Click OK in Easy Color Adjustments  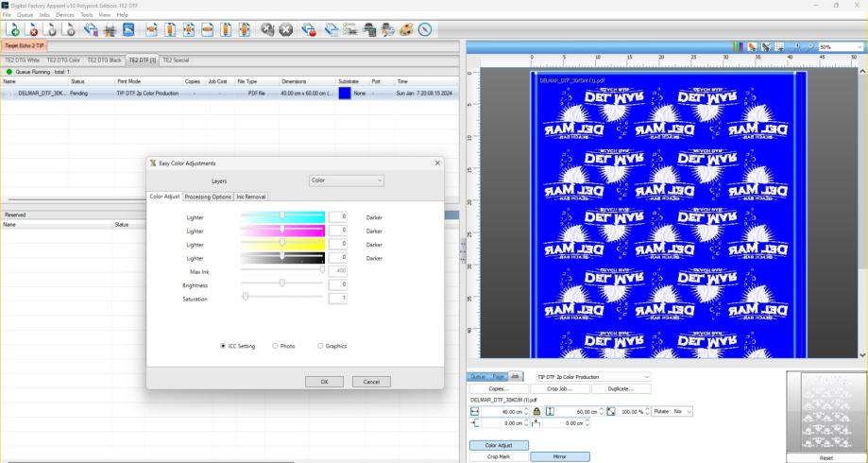pyautogui.click(x=324, y=381)
